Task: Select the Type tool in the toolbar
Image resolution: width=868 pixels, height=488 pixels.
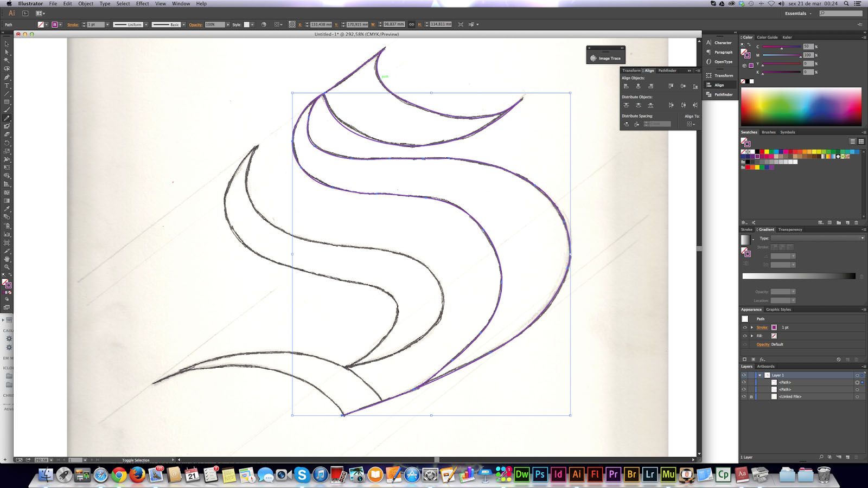Action: point(7,86)
